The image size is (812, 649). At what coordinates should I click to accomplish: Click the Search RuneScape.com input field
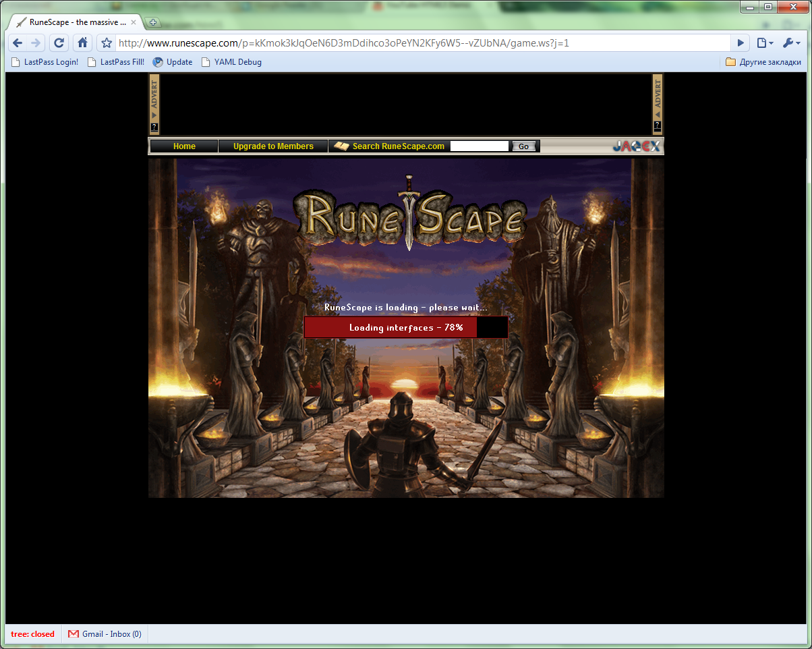point(480,146)
